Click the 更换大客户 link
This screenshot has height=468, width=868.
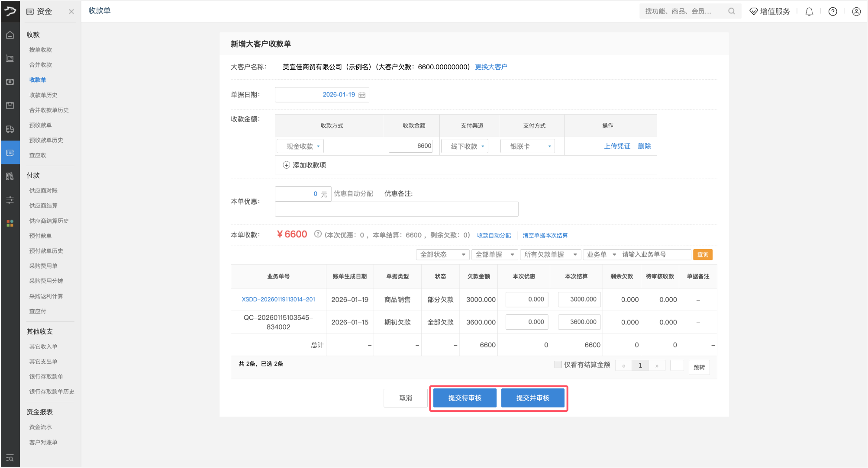491,67
